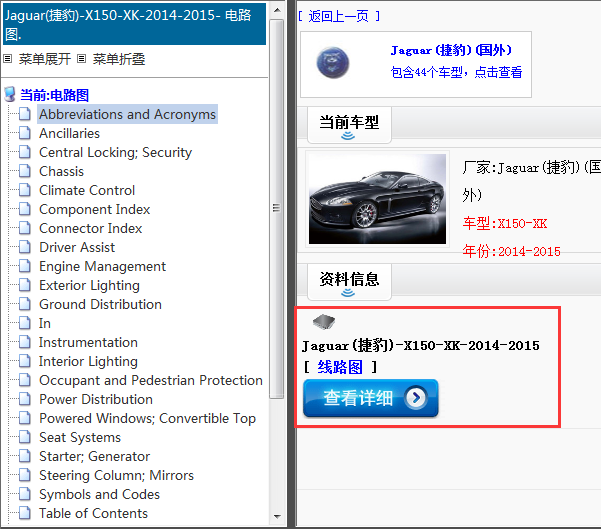Open Ground Distribution entry
Screen dimensions: 601x529
tap(100, 304)
